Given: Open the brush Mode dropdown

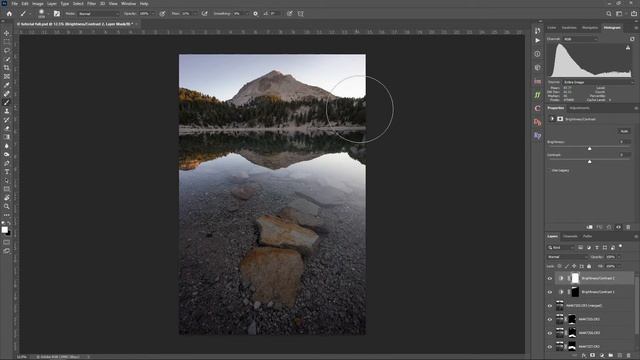Looking at the screenshot, I should coord(98,13).
